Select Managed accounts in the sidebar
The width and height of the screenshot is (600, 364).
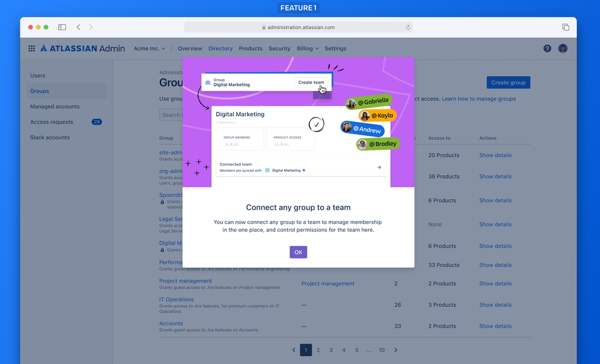67,106
